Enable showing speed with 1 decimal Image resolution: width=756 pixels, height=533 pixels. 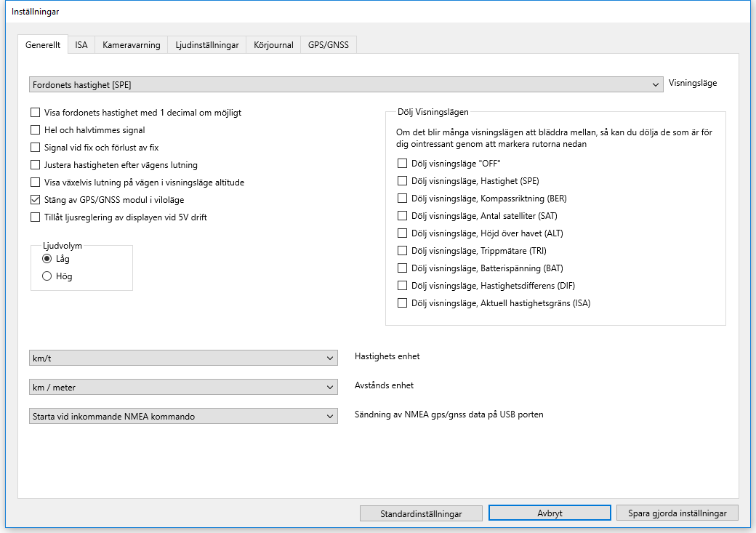click(36, 113)
